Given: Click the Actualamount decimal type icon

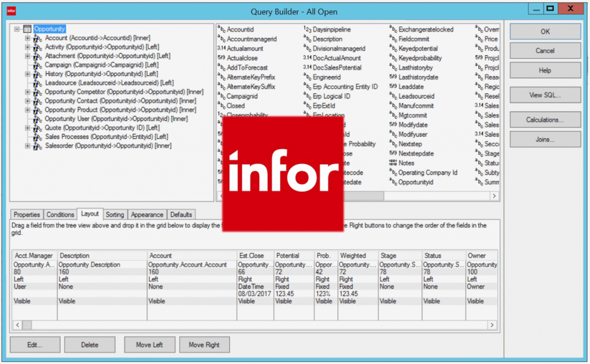Looking at the screenshot, I should (x=221, y=48).
